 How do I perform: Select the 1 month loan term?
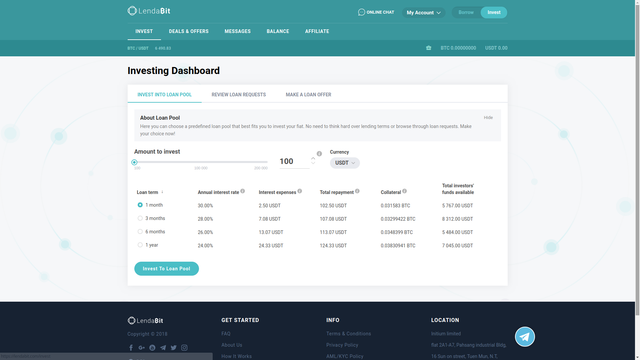pos(140,205)
